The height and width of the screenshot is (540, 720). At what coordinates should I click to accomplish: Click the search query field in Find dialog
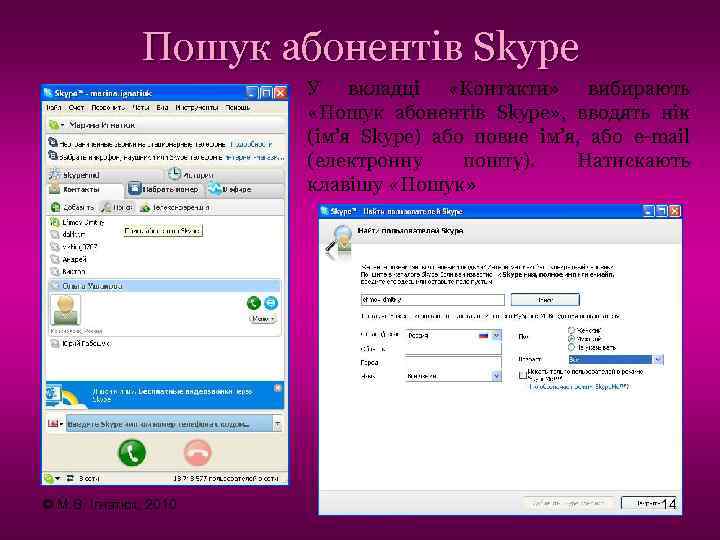[433, 300]
